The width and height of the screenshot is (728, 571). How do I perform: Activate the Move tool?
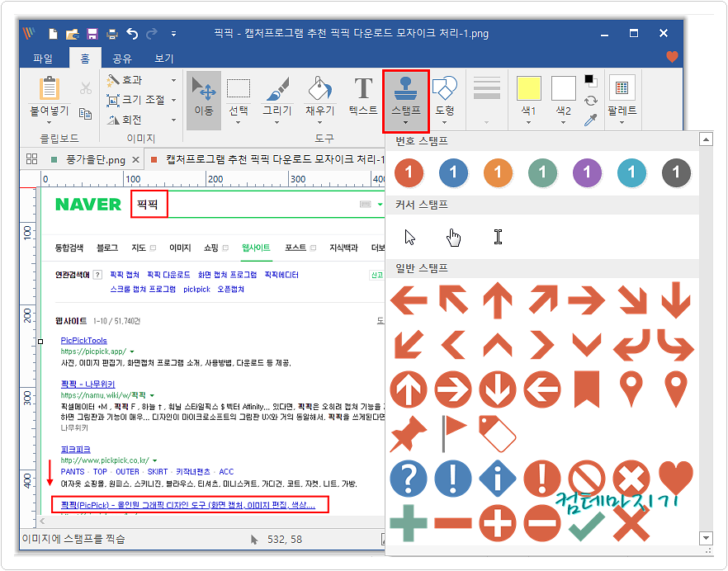tap(204, 100)
